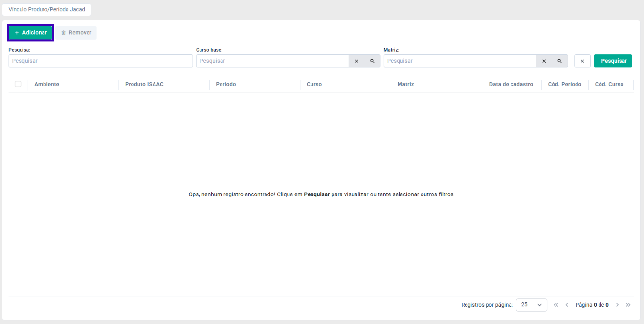Go to previous page with left arrow

[567, 305]
